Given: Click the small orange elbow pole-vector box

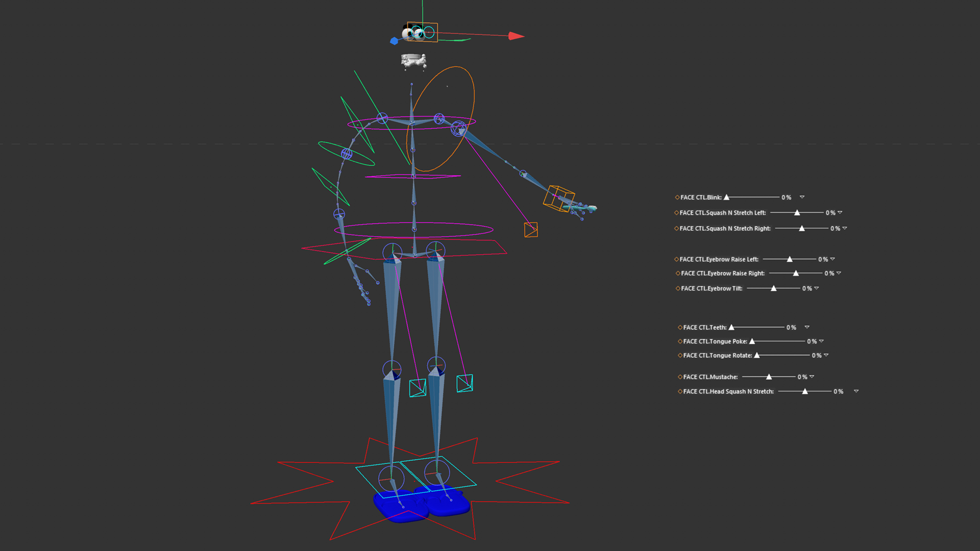Looking at the screenshot, I should 531,230.
